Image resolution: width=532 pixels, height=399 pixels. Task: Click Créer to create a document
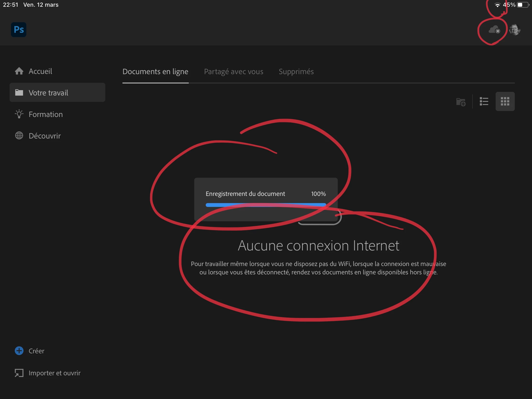(36, 351)
